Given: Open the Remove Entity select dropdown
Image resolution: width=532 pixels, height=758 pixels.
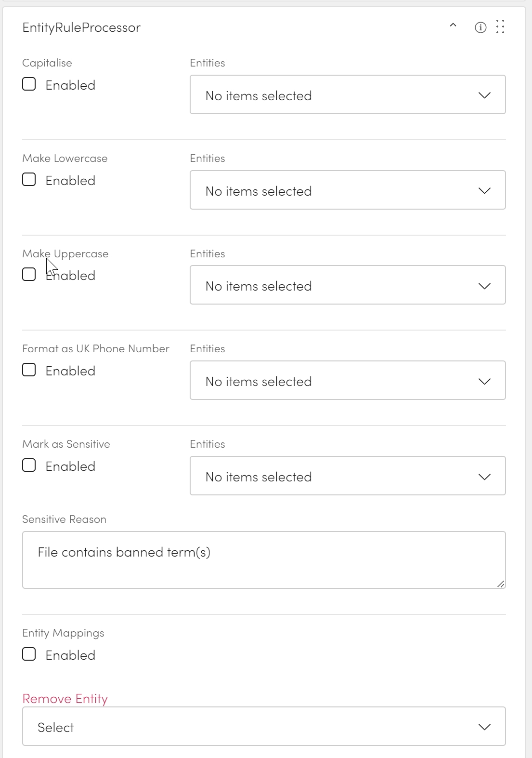Looking at the screenshot, I should [263, 727].
